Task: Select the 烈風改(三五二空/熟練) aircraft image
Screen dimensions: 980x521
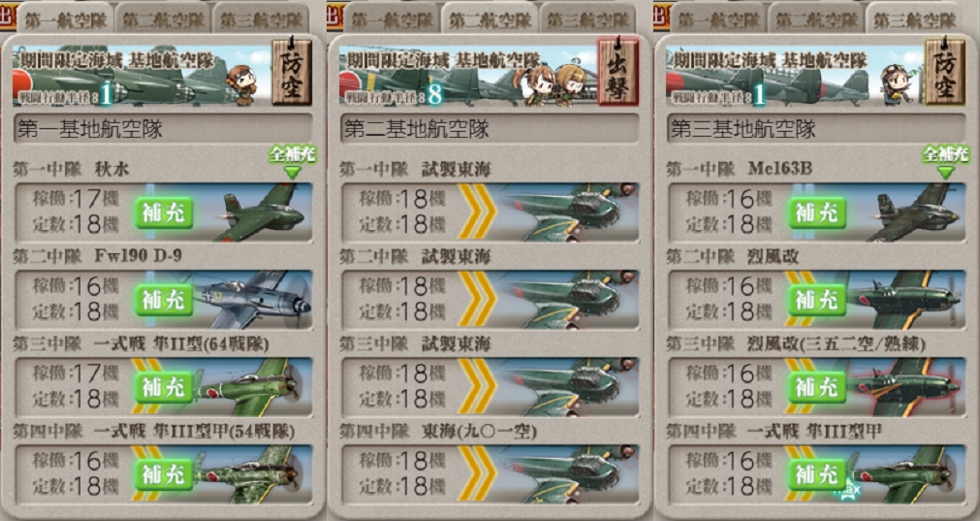Action: coord(904,387)
